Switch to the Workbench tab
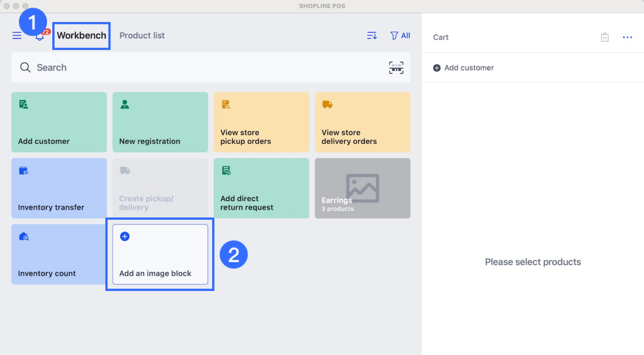644x355 pixels. point(81,36)
